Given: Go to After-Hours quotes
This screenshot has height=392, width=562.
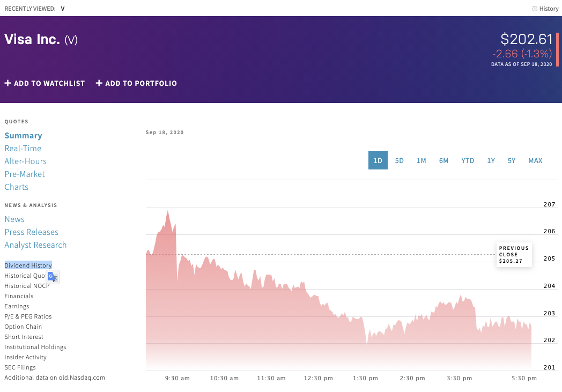Looking at the screenshot, I should pyautogui.click(x=25, y=161).
